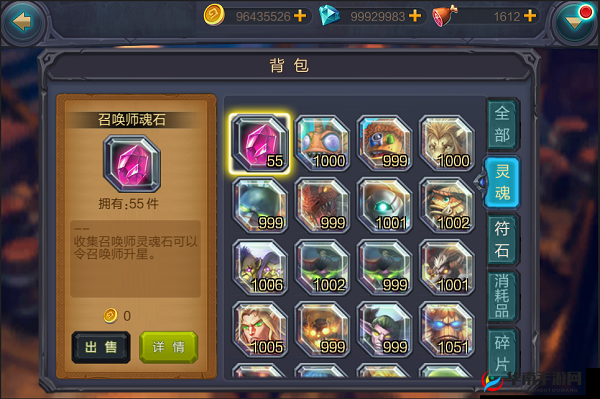
Task: Expand the top-right dropdown arrow menu
Action: 575,21
